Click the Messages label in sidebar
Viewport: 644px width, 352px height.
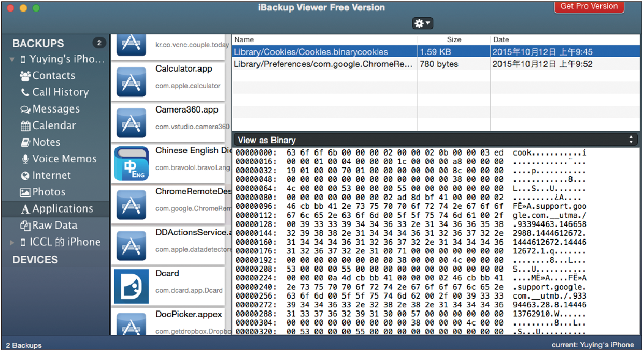pyautogui.click(x=56, y=109)
